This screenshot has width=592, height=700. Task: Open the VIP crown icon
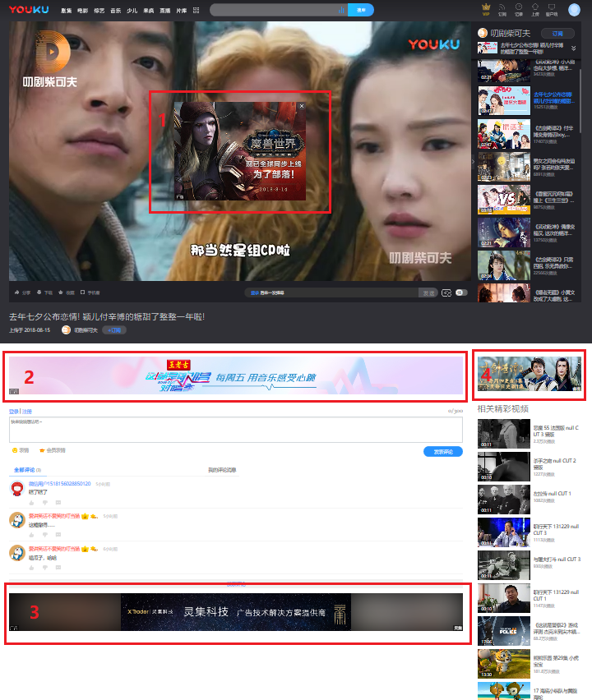pyautogui.click(x=486, y=9)
